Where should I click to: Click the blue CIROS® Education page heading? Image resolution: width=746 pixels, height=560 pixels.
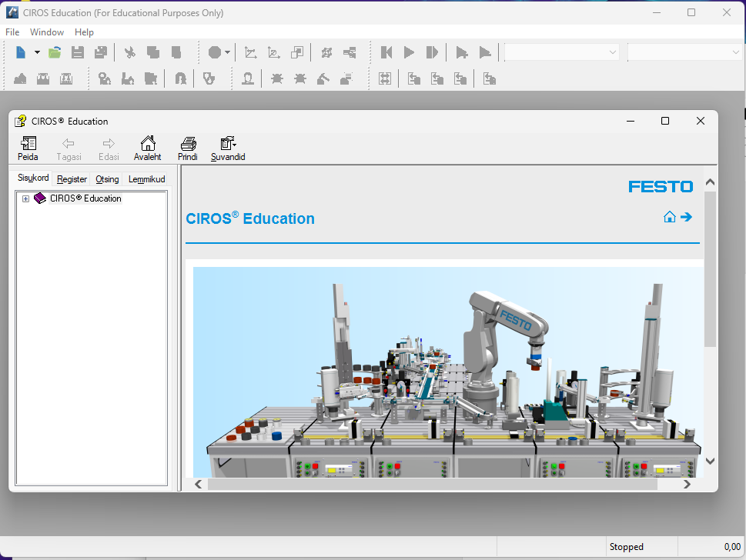click(x=250, y=218)
